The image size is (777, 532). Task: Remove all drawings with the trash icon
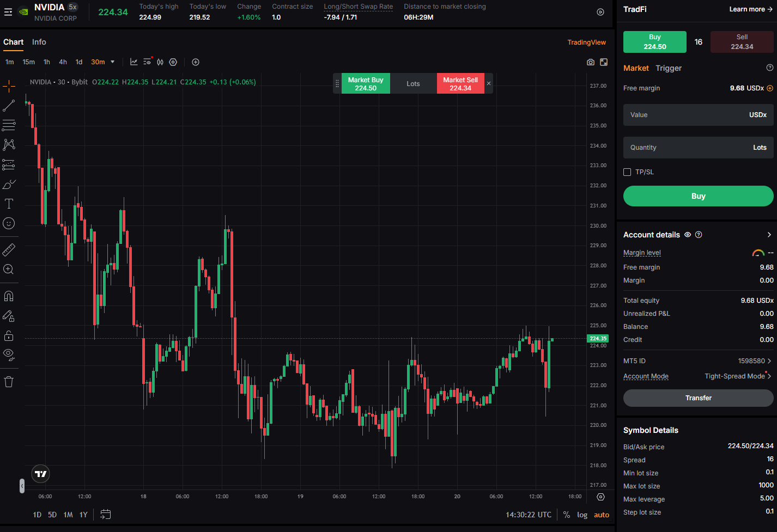point(9,382)
